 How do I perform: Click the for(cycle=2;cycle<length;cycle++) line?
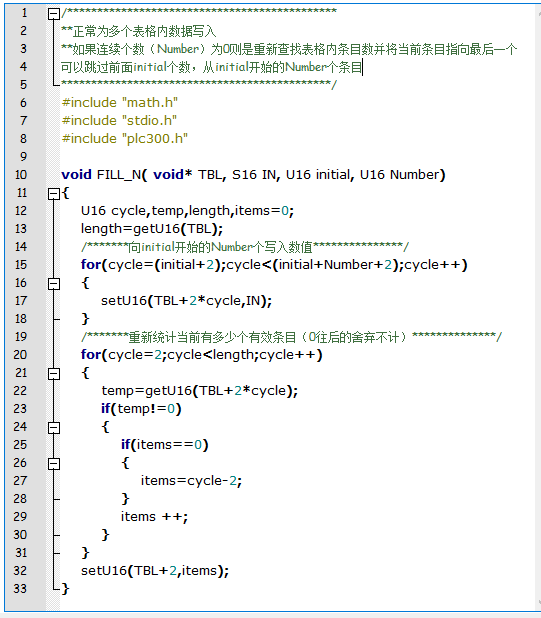pyautogui.click(x=202, y=355)
